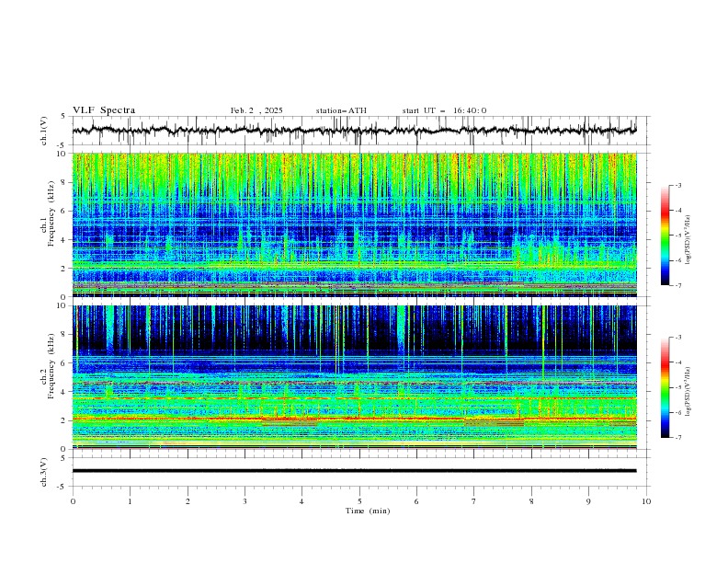728x563 pixels.
Task: Click the ch.3 flat black waveform band
Action: click(354, 471)
